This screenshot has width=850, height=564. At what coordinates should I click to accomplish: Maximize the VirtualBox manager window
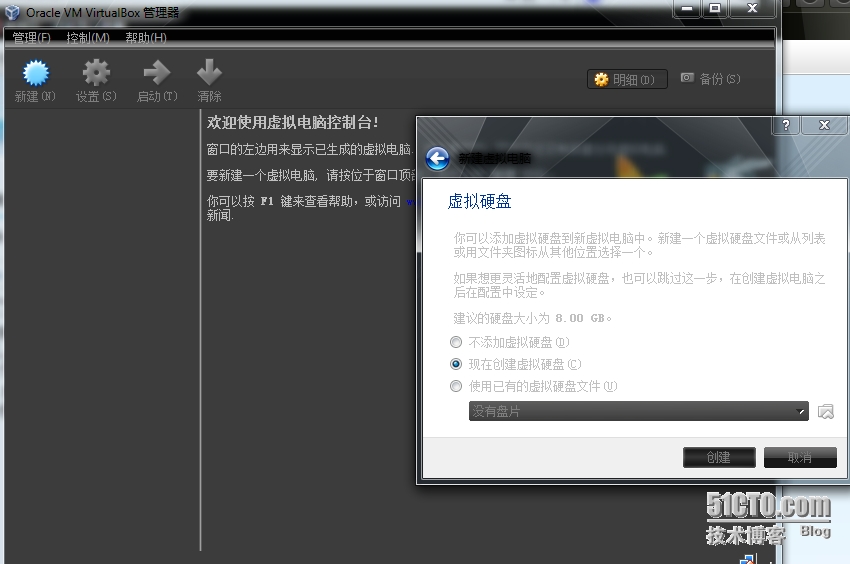(x=715, y=8)
